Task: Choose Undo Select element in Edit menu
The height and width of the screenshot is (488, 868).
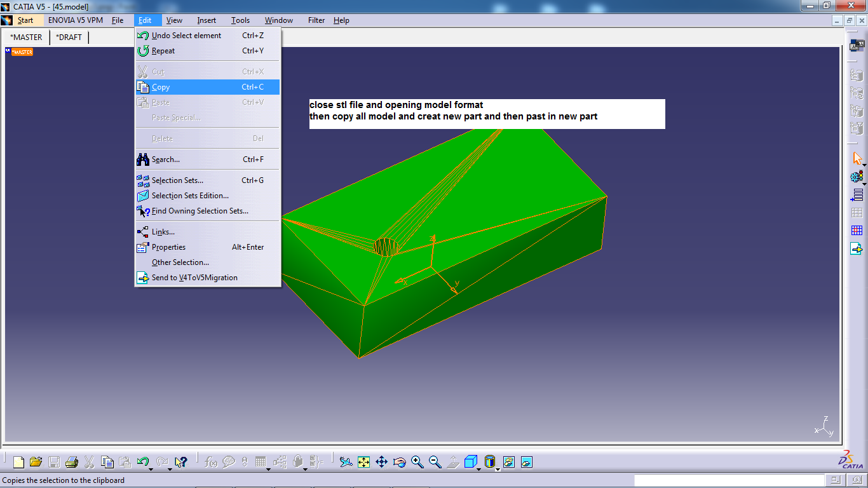Action: (x=207, y=36)
